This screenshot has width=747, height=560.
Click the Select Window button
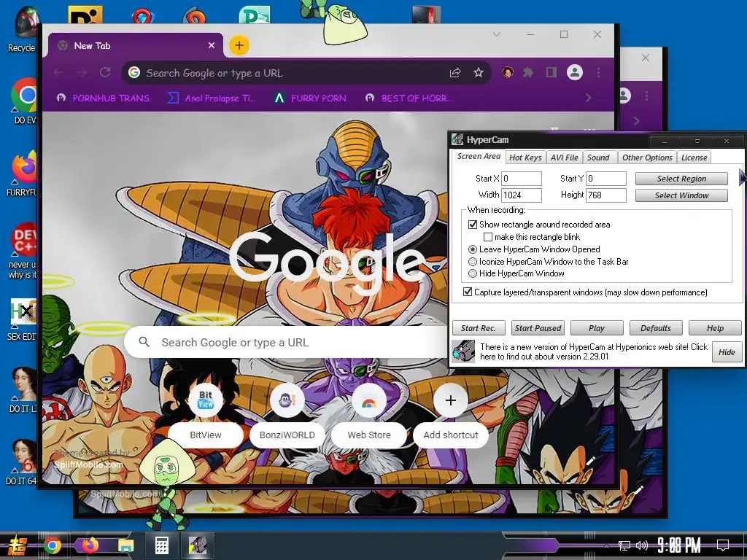(681, 195)
